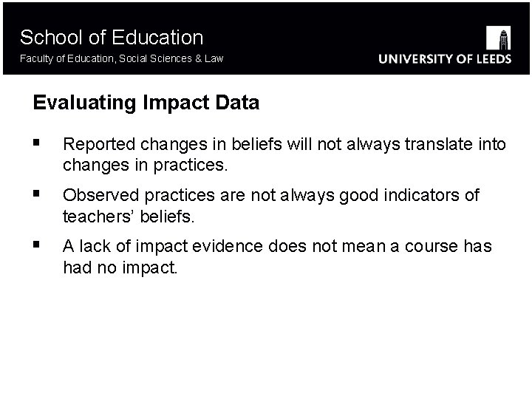Click the word "good" in the second bullet
Screen dimensions: 532x399
click(x=358, y=196)
